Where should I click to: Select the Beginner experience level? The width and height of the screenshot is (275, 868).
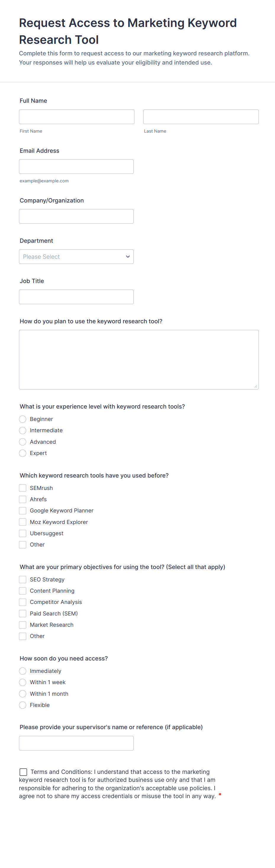tap(22, 419)
